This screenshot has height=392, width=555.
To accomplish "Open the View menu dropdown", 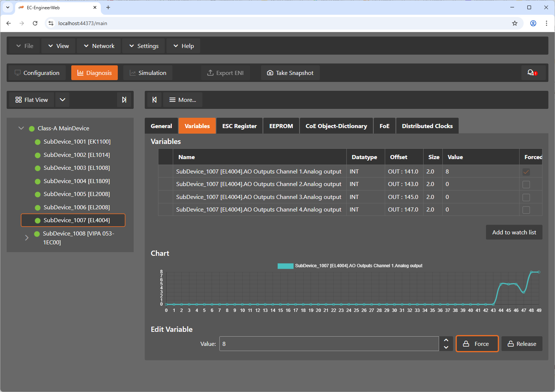I will pyautogui.click(x=58, y=46).
